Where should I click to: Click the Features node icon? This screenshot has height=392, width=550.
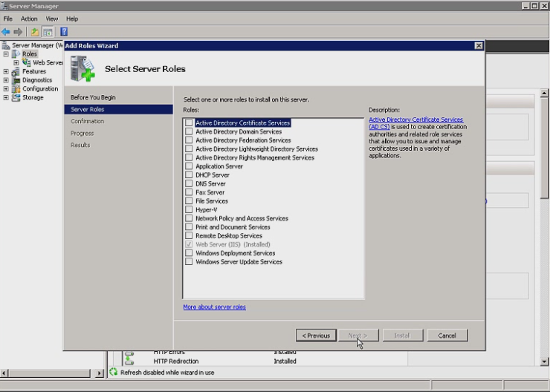coord(16,71)
